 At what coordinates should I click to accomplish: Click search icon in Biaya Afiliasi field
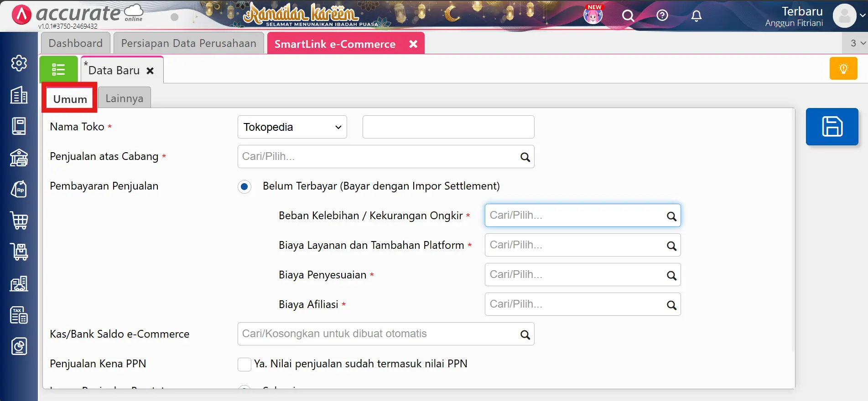671,305
